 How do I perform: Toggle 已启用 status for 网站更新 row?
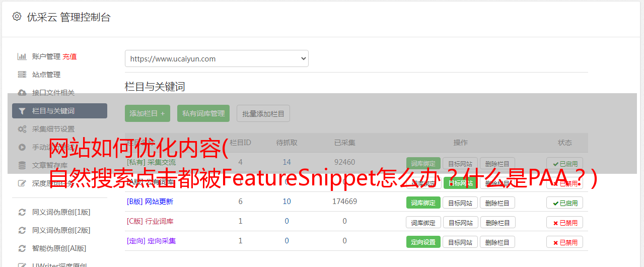(565, 203)
